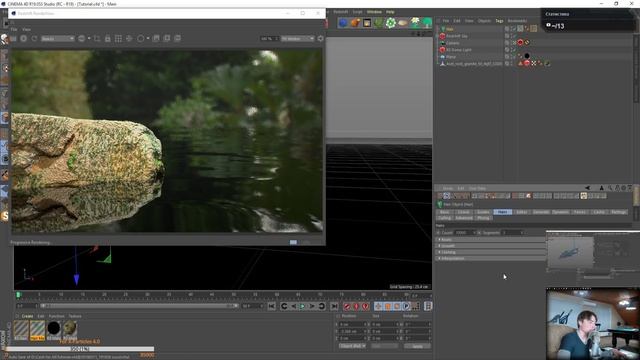Open RenderView zoom percentage dropdown
The width and height of the screenshot is (640, 360).
(x=270, y=38)
